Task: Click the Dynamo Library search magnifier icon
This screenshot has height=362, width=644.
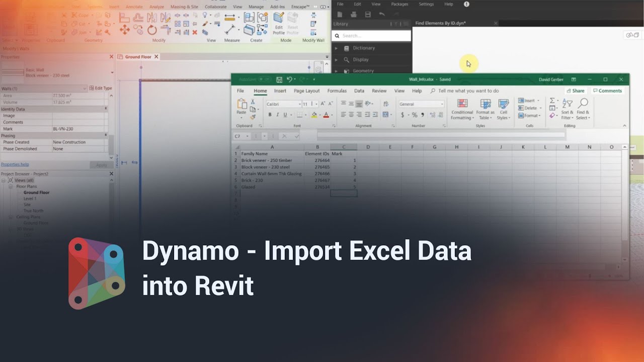Action: point(338,36)
